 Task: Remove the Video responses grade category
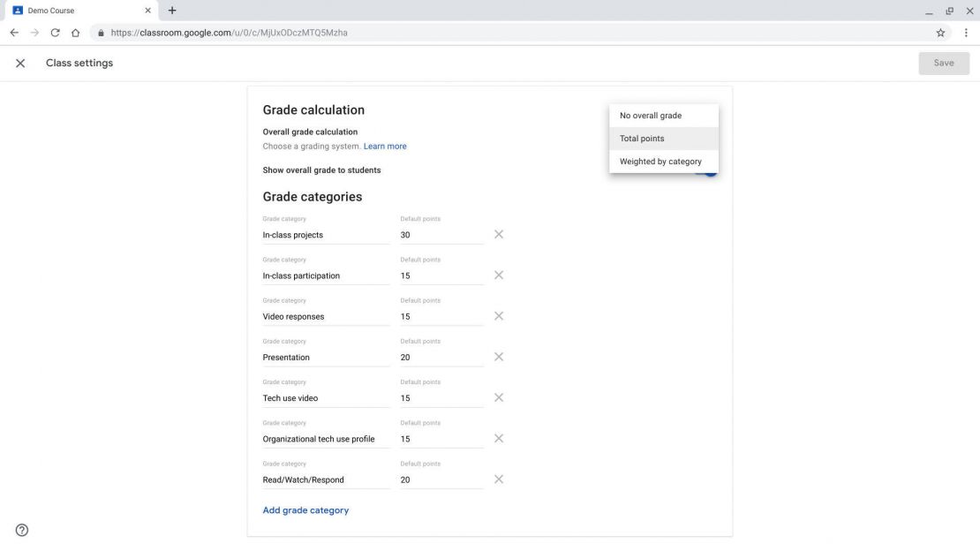[499, 316]
